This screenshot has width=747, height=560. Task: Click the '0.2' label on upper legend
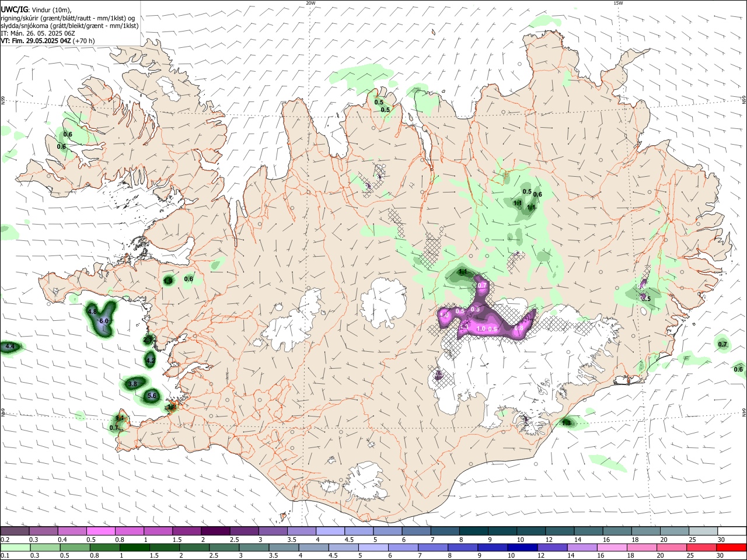5,540
